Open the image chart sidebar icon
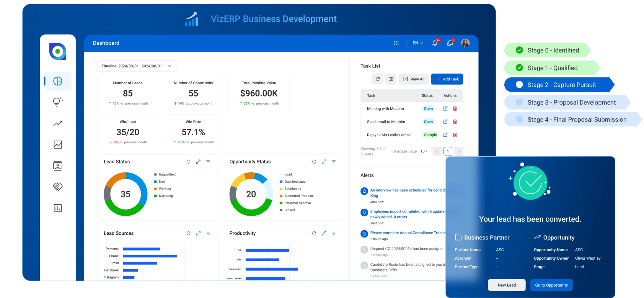 click(58, 144)
